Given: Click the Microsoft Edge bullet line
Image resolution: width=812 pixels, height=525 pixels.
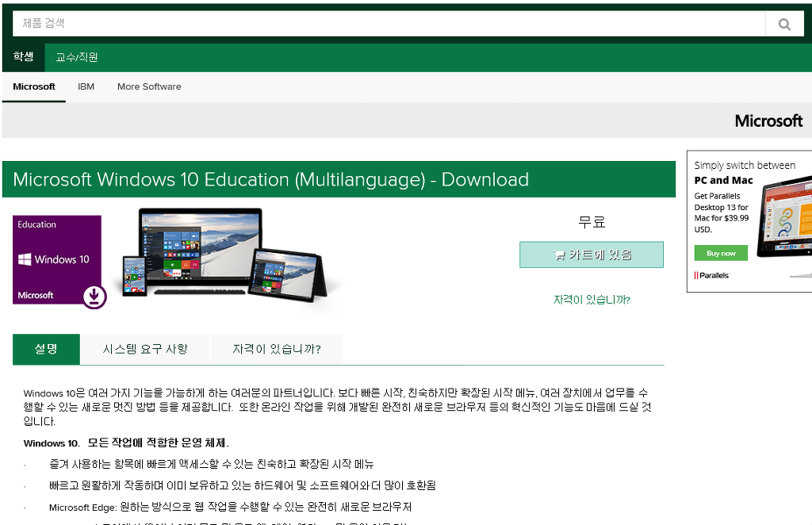Looking at the screenshot, I should click(x=230, y=507).
